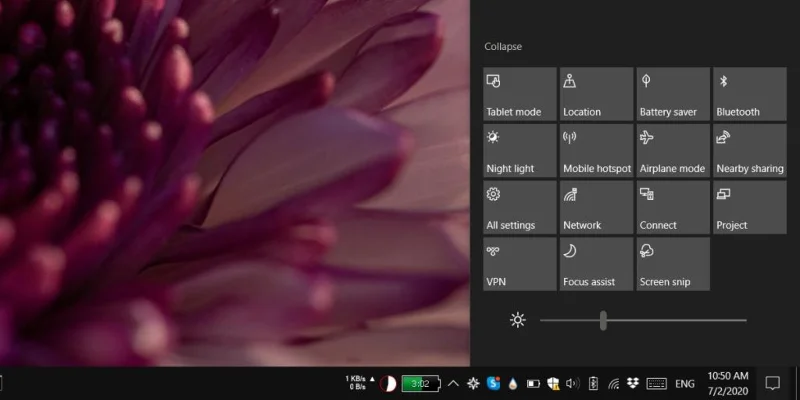This screenshot has height=400, width=800.
Task: Enable Night light tile
Action: tap(519, 151)
